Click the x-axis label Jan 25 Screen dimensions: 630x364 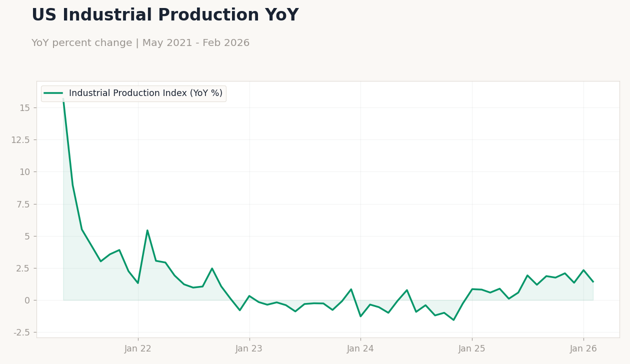(x=472, y=349)
